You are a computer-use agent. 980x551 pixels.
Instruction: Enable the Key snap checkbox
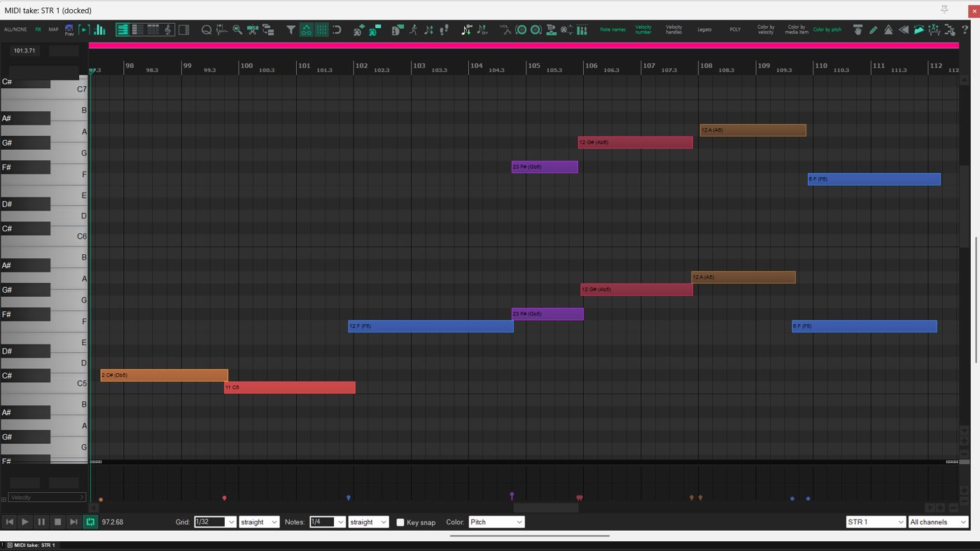coord(400,522)
